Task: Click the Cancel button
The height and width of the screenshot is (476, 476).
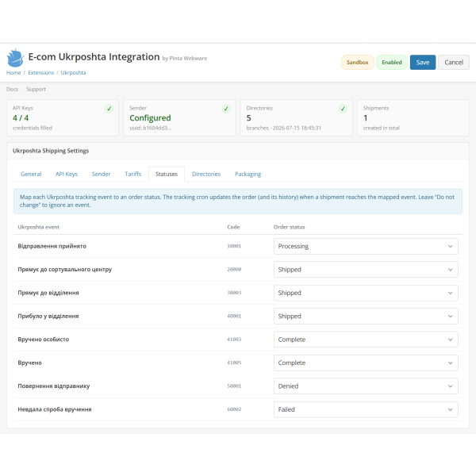Action: point(454,62)
